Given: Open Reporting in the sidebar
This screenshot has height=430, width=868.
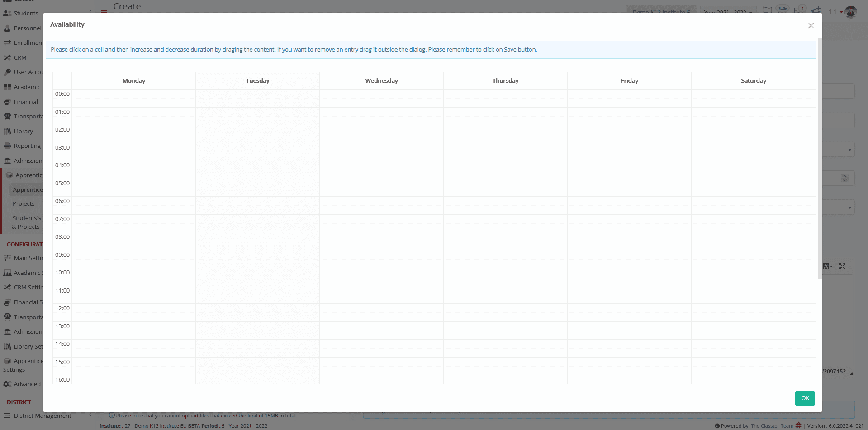Looking at the screenshot, I should tap(27, 146).
